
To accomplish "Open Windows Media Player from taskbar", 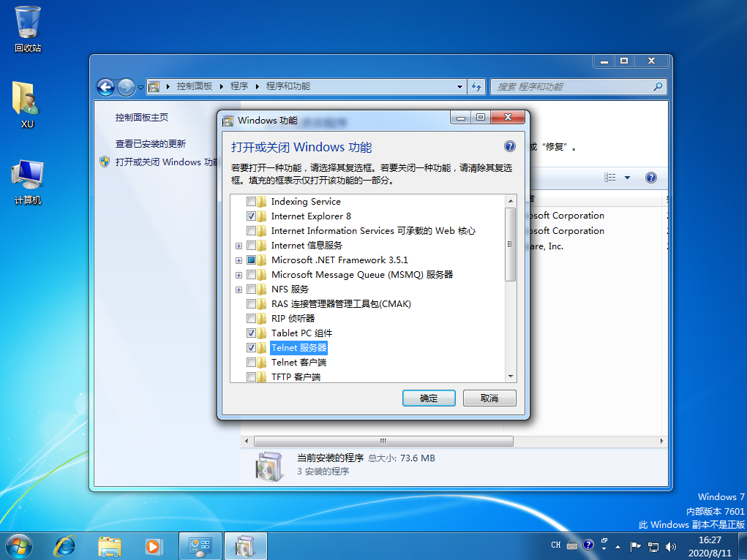I will click(x=153, y=545).
